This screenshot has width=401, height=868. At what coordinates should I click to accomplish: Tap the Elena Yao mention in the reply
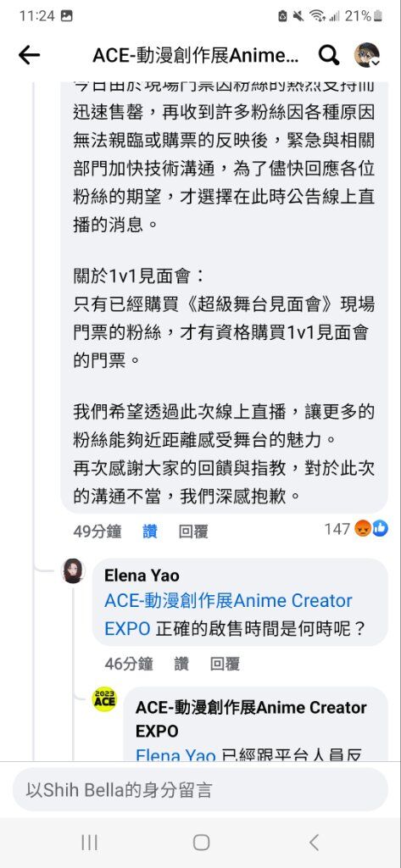tap(175, 755)
